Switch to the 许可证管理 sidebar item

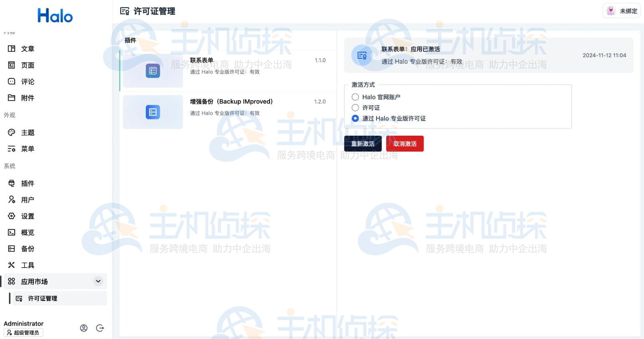(42, 298)
